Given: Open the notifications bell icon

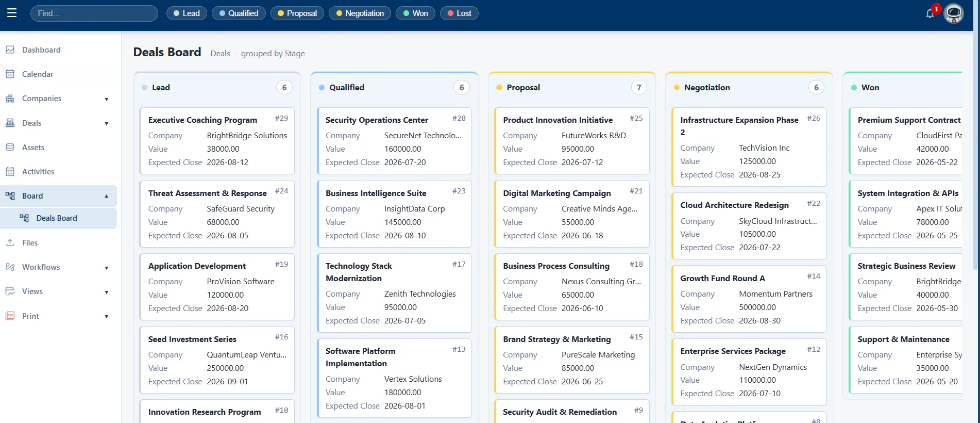Looking at the screenshot, I should point(930,13).
